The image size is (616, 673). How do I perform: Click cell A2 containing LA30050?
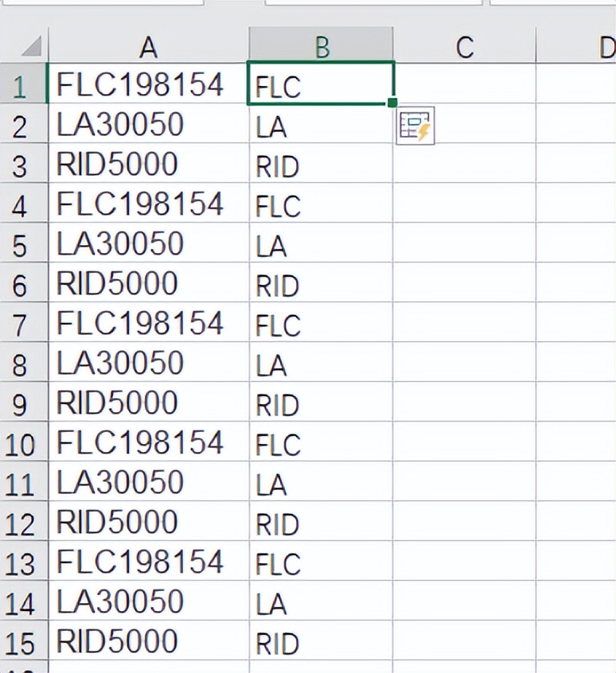tap(149, 123)
